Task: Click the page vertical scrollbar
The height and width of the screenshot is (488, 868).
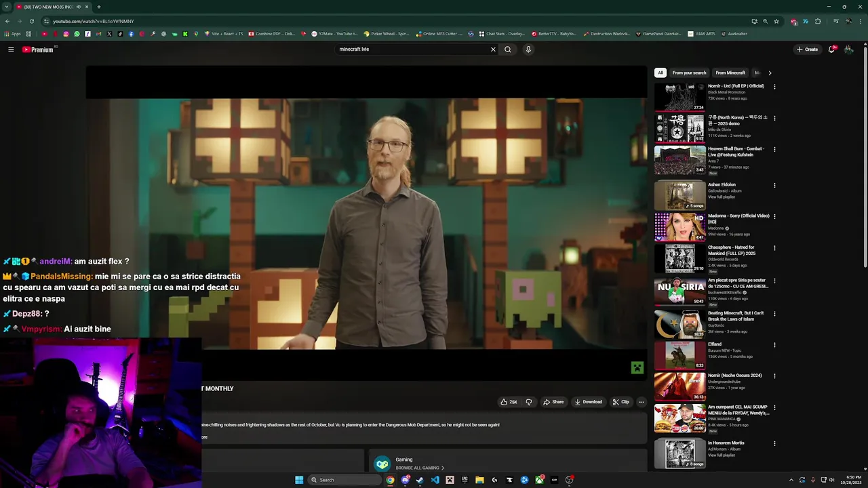Action: 865,156
